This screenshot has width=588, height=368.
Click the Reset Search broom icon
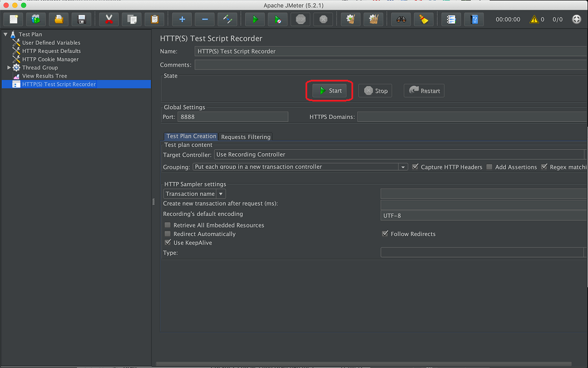click(x=424, y=20)
